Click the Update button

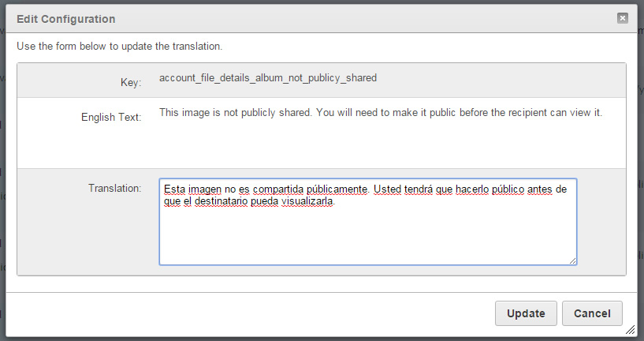click(526, 313)
